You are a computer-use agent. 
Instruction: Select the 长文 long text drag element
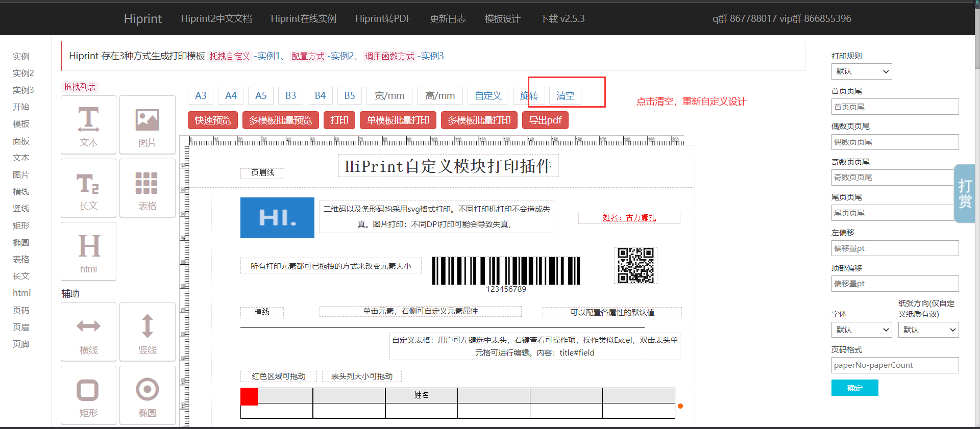88,188
